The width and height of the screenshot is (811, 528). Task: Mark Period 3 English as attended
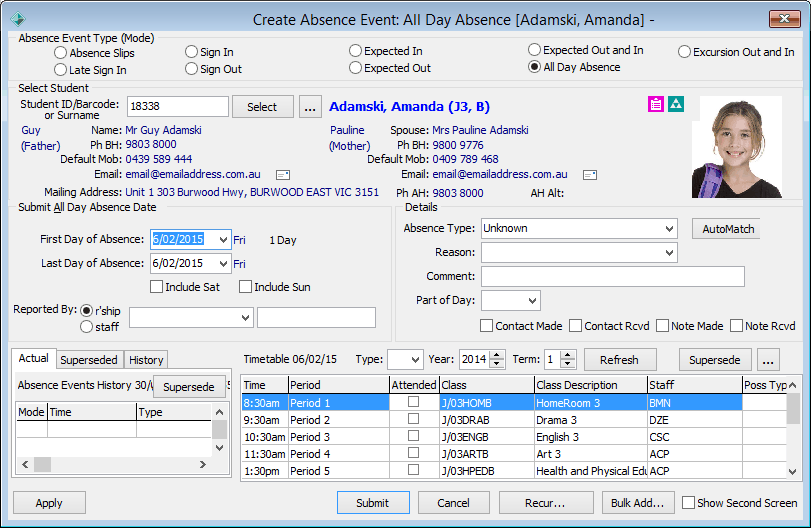pos(413,436)
